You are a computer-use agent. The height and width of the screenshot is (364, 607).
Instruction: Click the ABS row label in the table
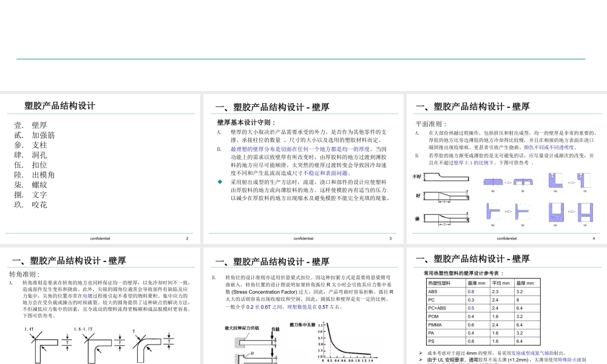433,292
